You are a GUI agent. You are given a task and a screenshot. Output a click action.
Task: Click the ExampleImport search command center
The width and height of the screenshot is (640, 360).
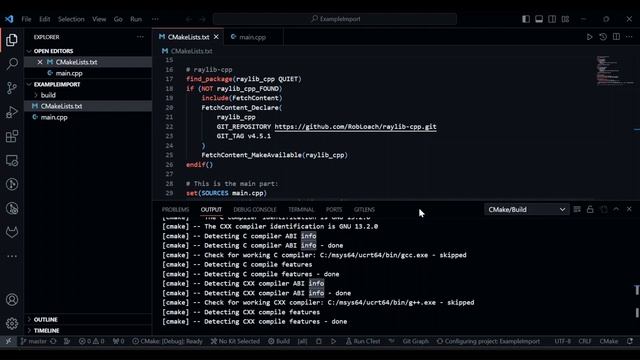[x=335, y=19]
